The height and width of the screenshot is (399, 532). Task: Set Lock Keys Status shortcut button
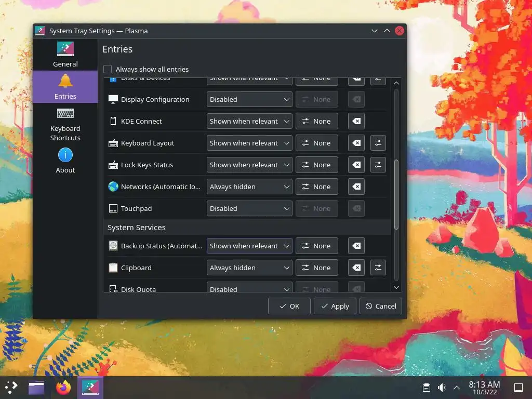coord(317,165)
